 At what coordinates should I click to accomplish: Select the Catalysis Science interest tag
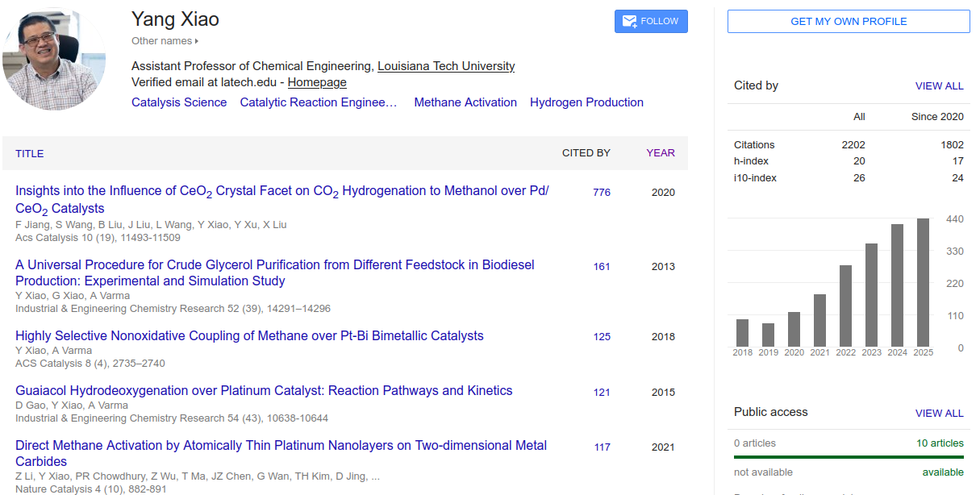pyautogui.click(x=179, y=102)
